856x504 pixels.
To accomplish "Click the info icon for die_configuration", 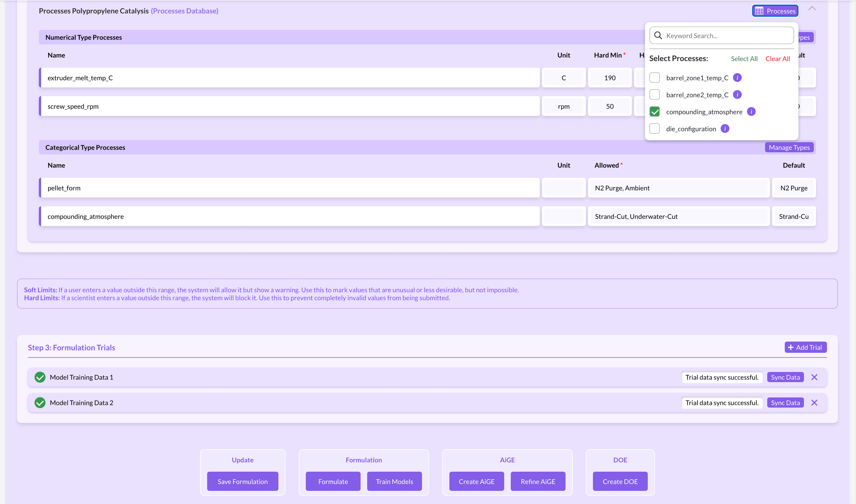I will coord(725,128).
